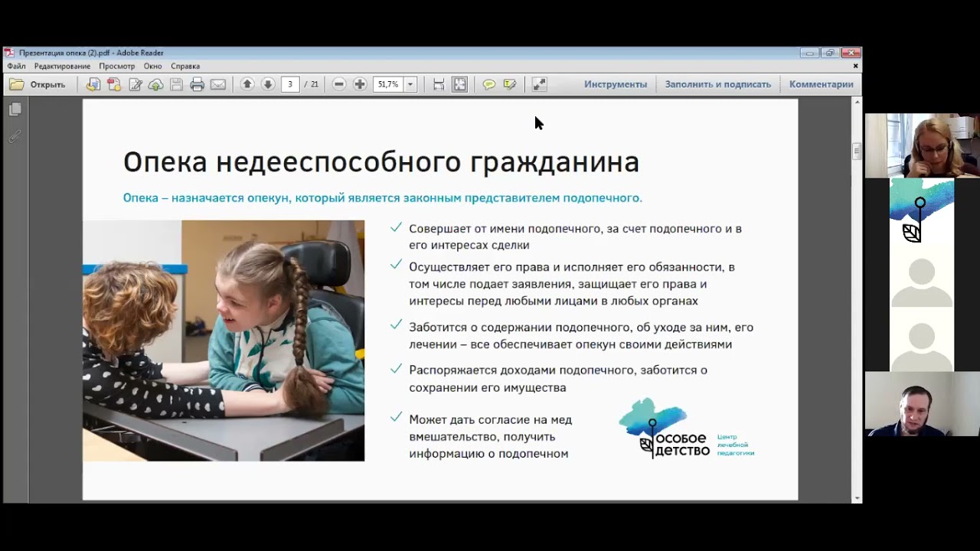Click fit width scrolling mode icon
980x551 pixels.
[439, 84]
